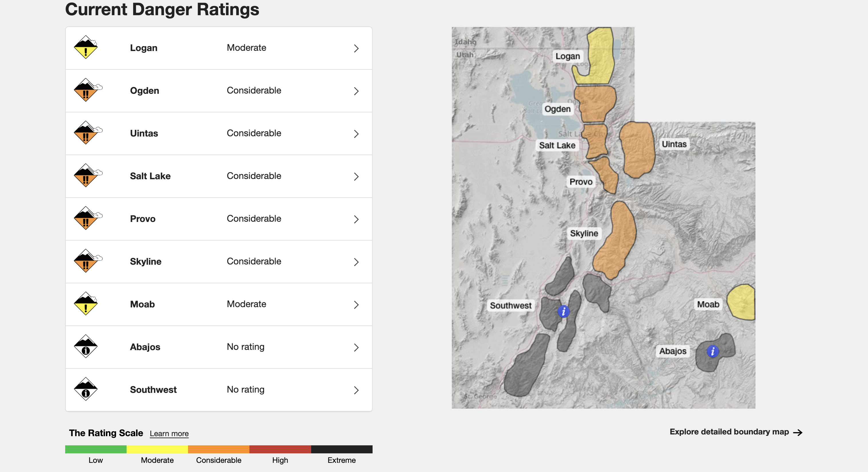
Task: Click the Skyline label on the map
Action: pos(584,233)
